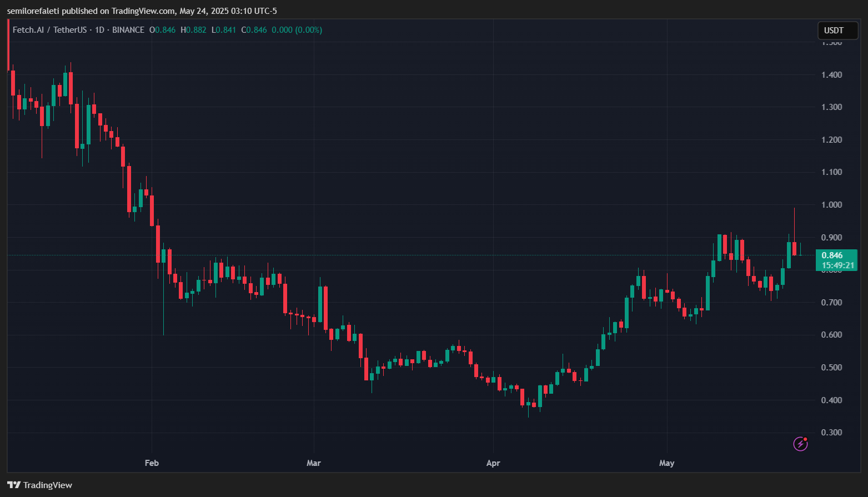Click the May label on time axis
868x497 pixels.
point(666,463)
